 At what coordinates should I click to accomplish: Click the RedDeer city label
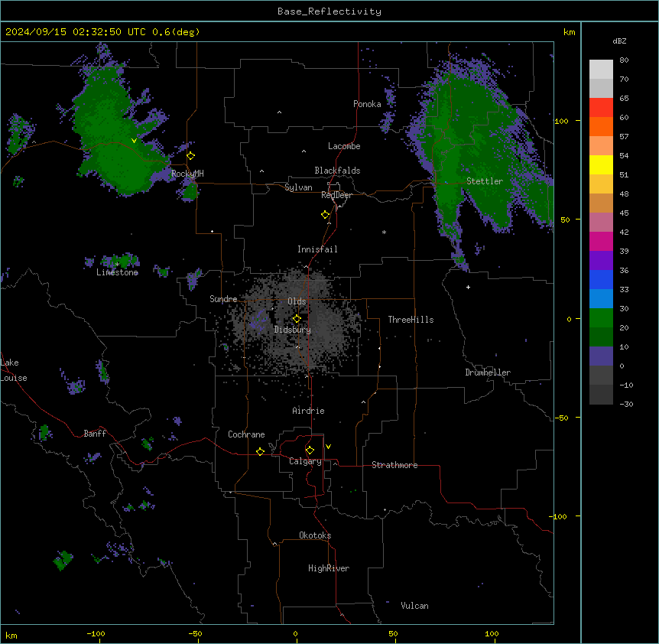point(336,195)
